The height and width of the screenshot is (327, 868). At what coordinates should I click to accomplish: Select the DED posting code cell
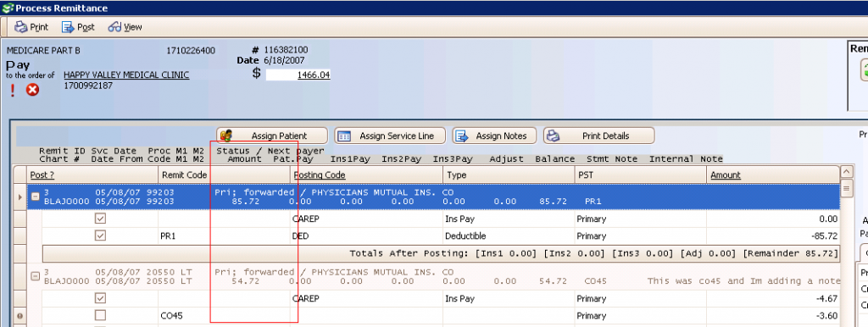pyautogui.click(x=366, y=236)
